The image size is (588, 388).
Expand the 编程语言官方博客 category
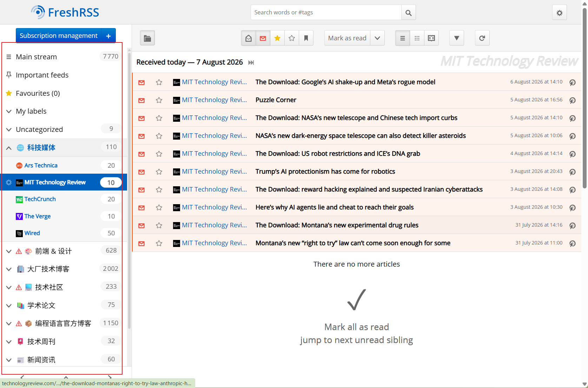tap(9, 323)
